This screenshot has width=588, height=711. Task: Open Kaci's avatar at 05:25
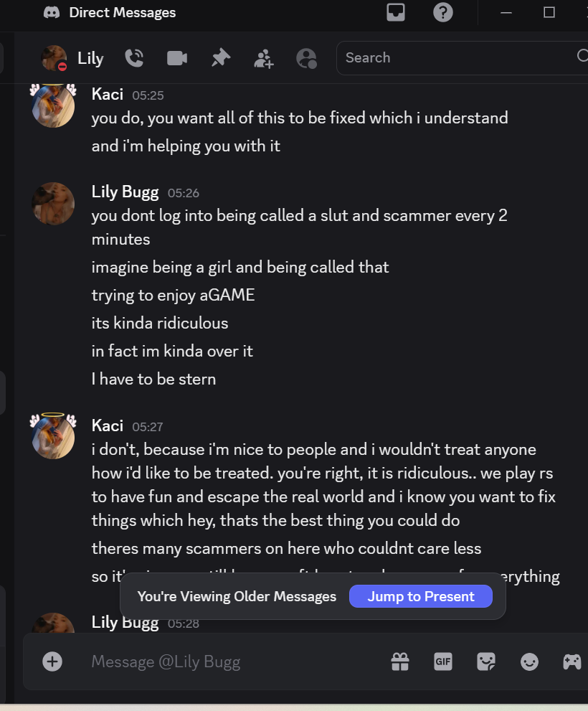(54, 106)
